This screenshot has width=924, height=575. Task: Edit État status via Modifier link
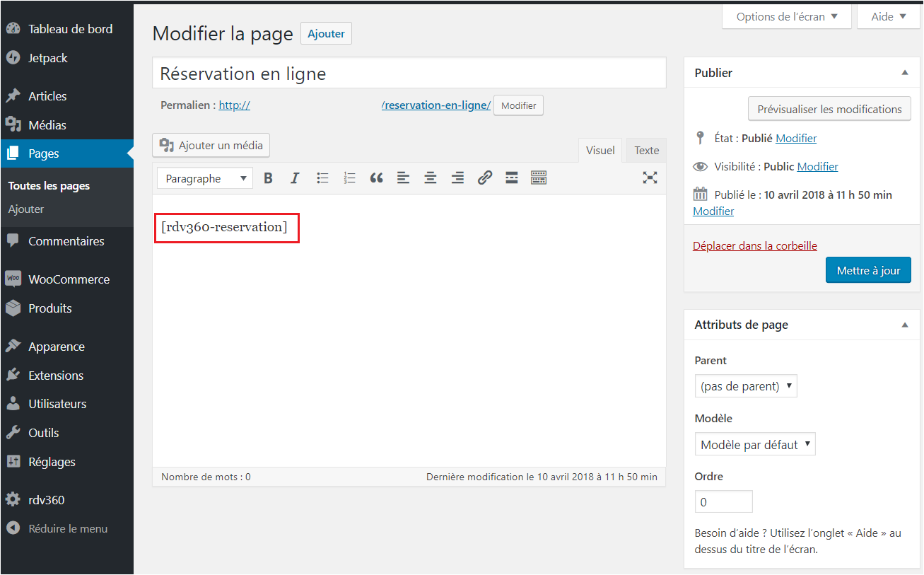coord(796,139)
